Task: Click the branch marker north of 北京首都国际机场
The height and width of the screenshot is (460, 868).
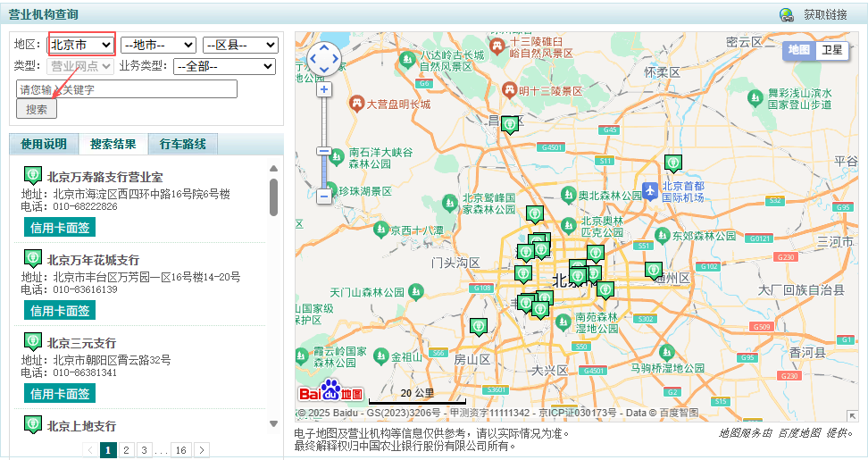Action: [673, 163]
